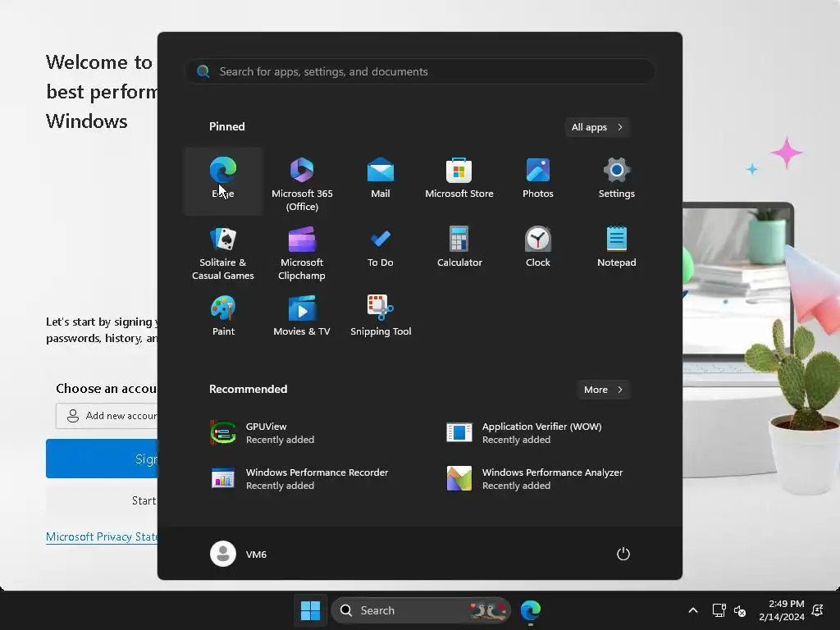The width and height of the screenshot is (840, 630).
Task: Open Application Verifier (WOW)
Action: 537,433
